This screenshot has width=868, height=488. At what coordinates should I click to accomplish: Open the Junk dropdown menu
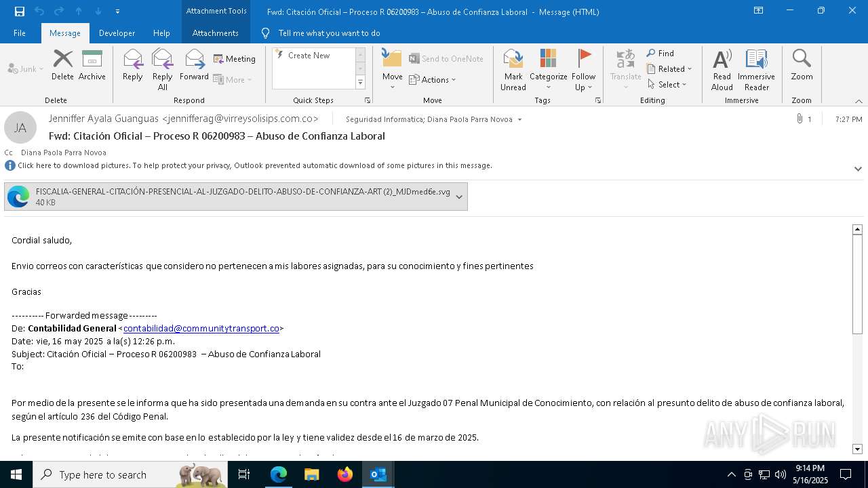[x=26, y=68]
